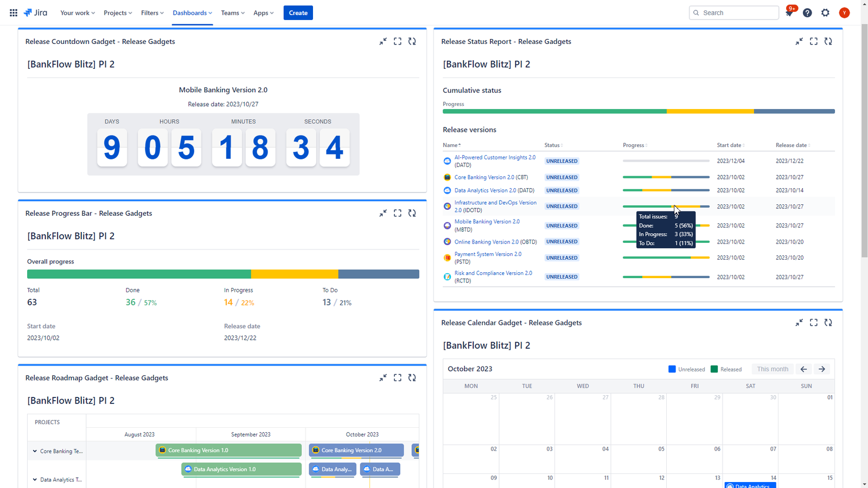Minimize the Release Progress Bar gadget
Image resolution: width=868 pixels, height=488 pixels.
[383, 213]
